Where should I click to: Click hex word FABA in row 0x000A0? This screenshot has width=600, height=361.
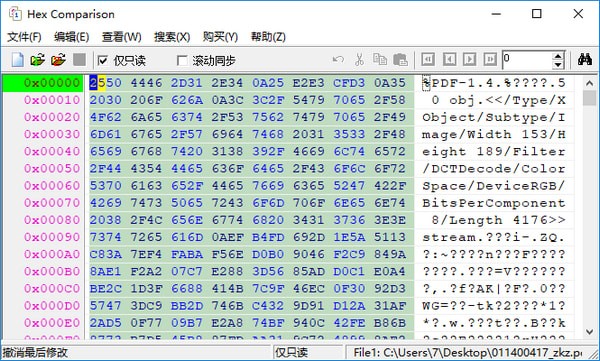tap(187, 254)
